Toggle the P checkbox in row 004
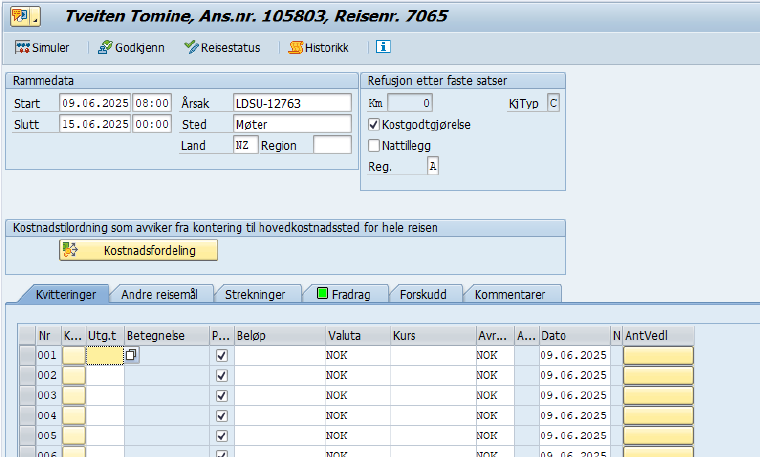The height and width of the screenshot is (457, 760). tap(222, 416)
